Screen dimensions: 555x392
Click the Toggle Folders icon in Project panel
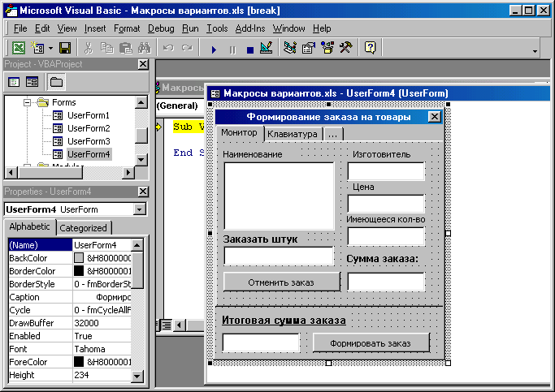pos(56,82)
